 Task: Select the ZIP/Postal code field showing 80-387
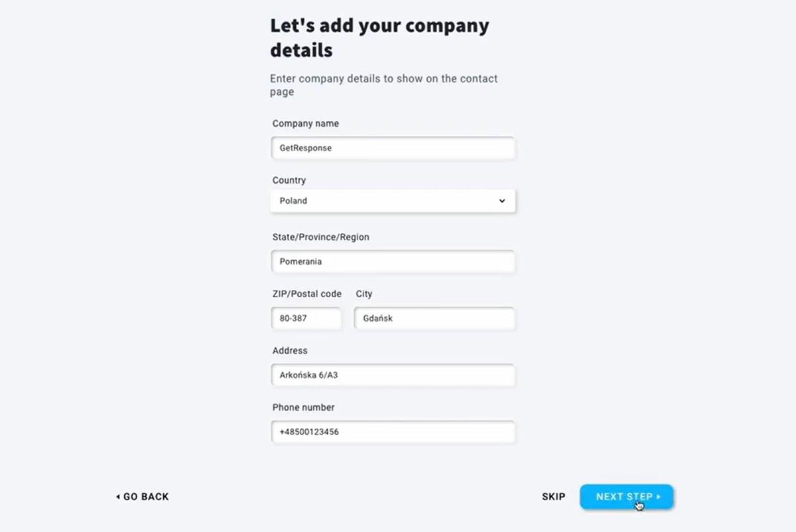(x=306, y=318)
